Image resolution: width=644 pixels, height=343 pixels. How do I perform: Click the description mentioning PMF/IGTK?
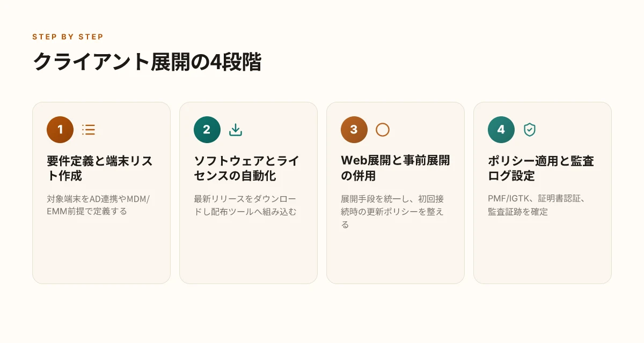click(x=536, y=205)
